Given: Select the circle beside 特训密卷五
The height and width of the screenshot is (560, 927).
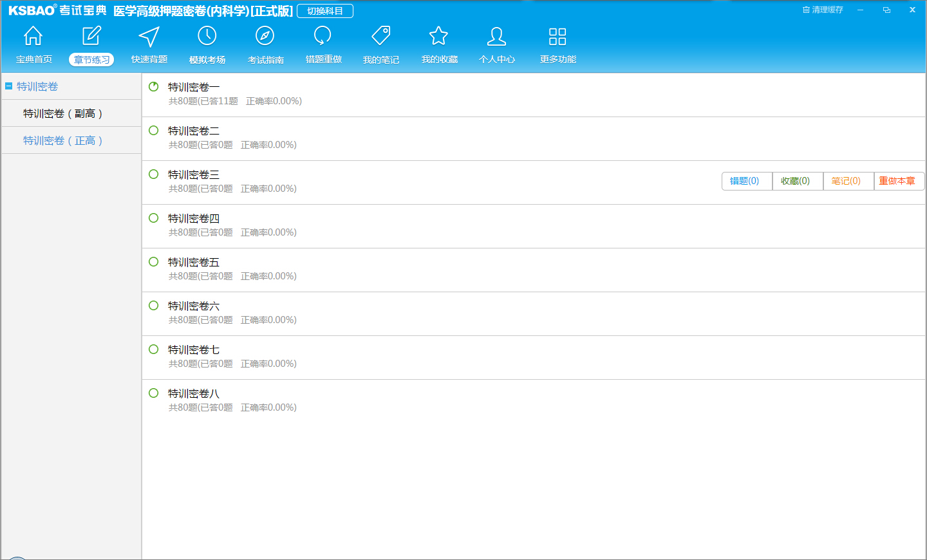Looking at the screenshot, I should point(153,261).
